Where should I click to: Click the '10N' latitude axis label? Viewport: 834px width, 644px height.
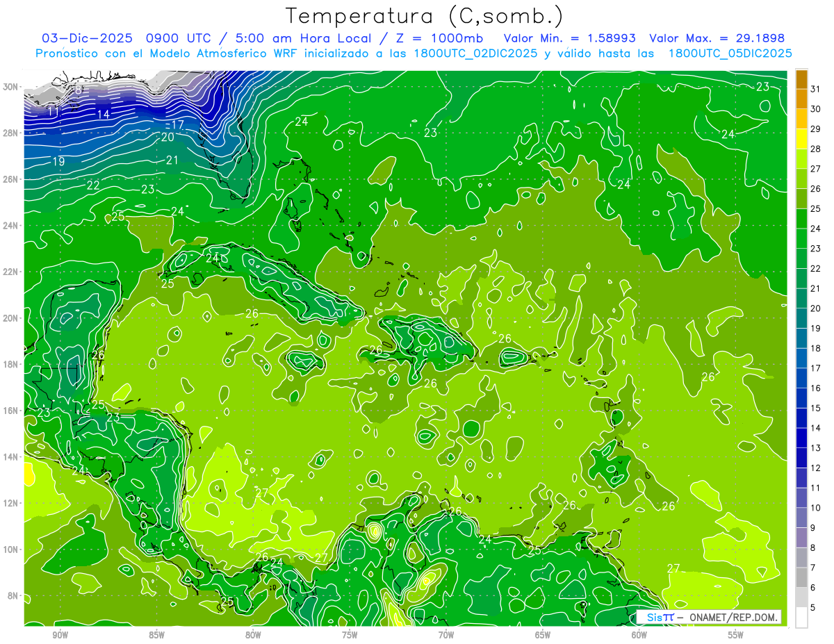point(10,550)
